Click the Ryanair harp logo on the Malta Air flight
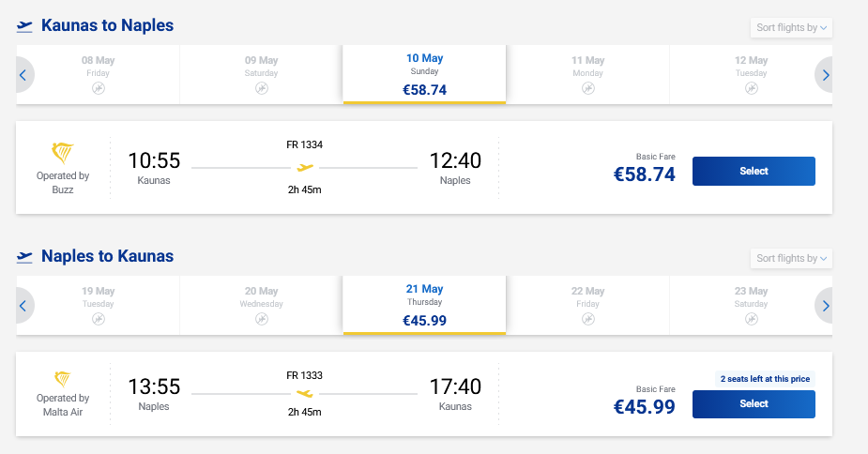This screenshot has width=868, height=454. [63, 380]
